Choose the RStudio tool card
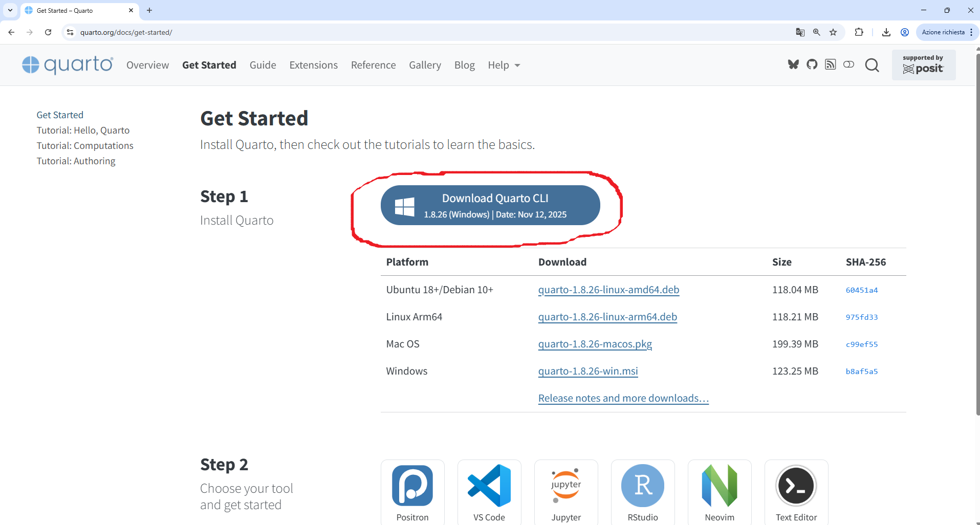Screen dimensions: 980x525 click(x=643, y=492)
